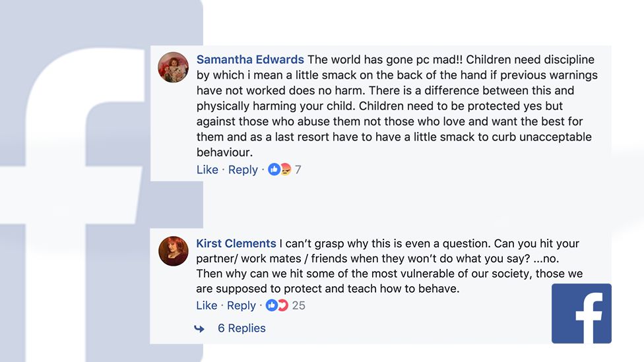The image size is (644, 362).
Task: View the 25 reactions count
Action: coord(298,305)
